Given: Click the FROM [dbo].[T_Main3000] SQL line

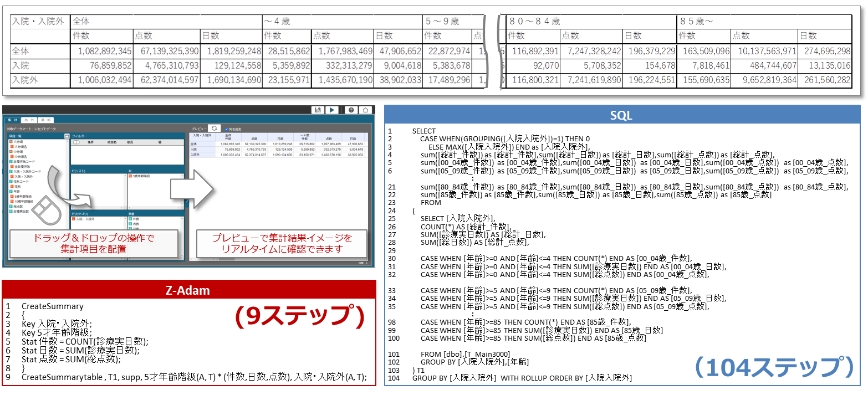Looking at the screenshot, I should (465, 354).
